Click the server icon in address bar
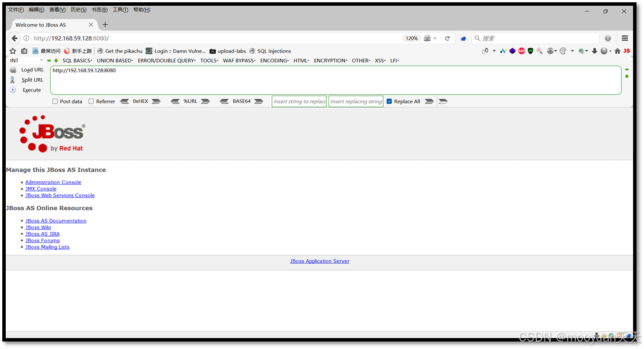The width and height of the screenshot is (644, 349). pos(427,38)
